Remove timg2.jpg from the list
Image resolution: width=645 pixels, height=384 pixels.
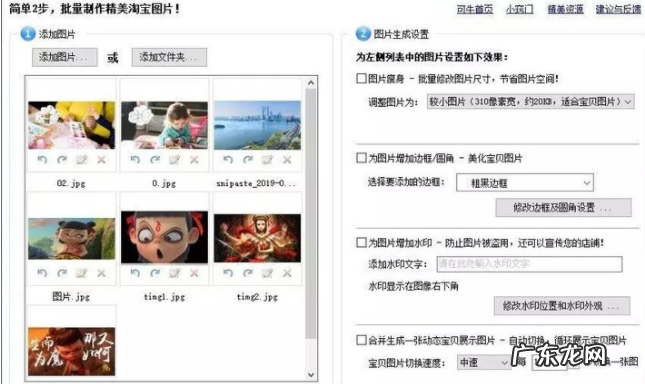point(287,273)
